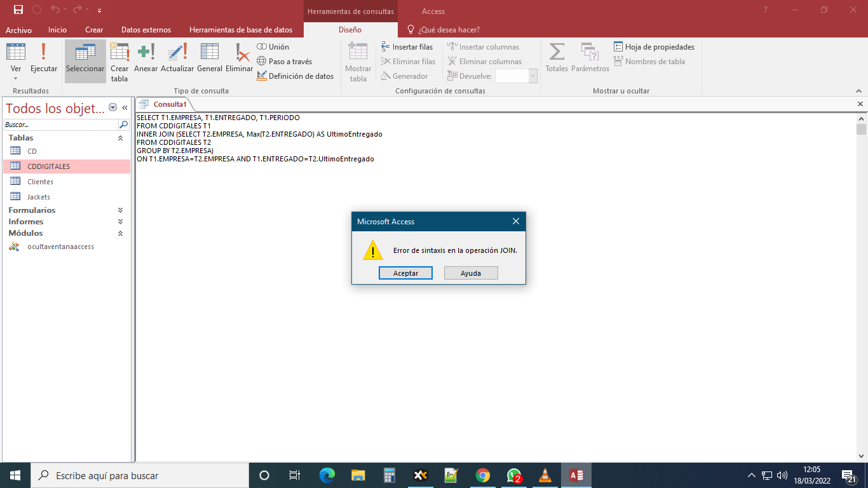Click Insertar filas in the ribbon

(x=407, y=47)
